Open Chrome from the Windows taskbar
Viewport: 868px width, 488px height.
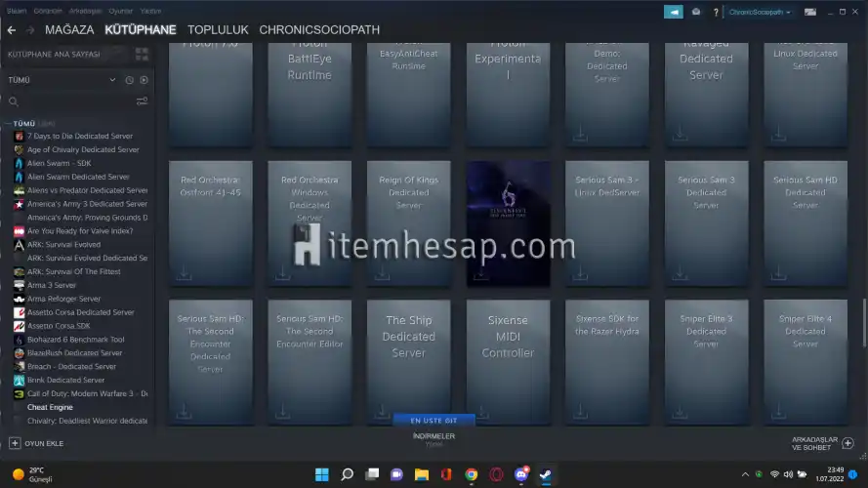click(472, 474)
